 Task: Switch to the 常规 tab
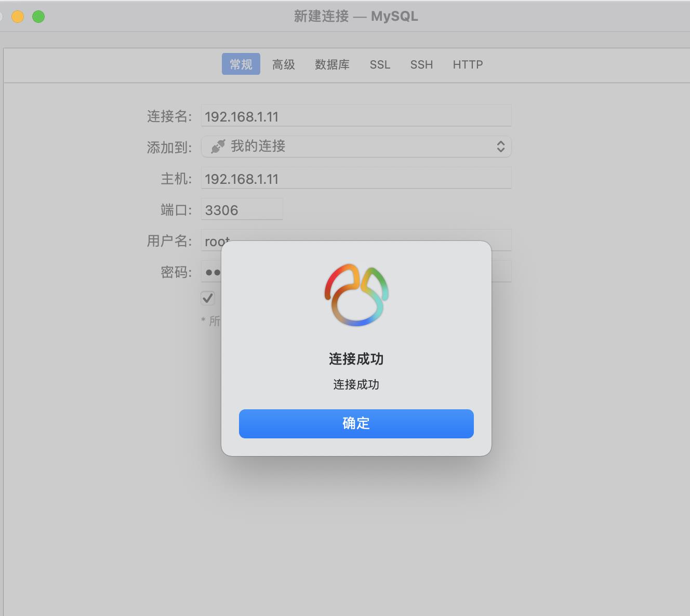(x=241, y=64)
